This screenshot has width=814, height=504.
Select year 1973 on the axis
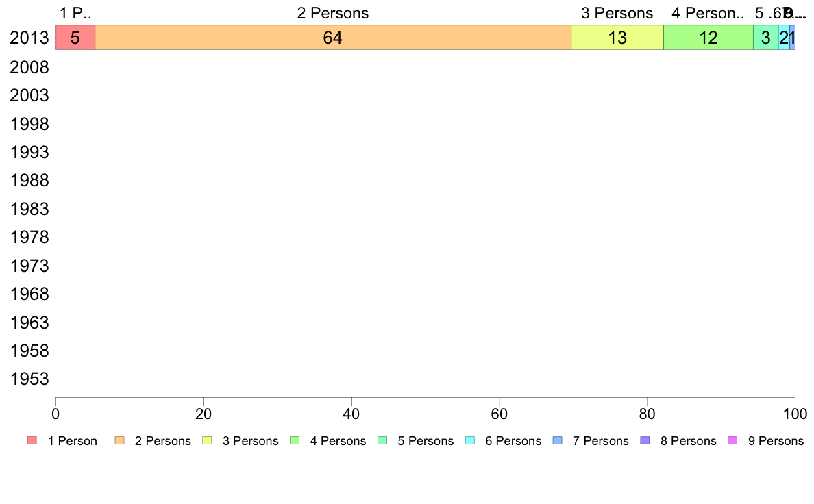[29, 266]
